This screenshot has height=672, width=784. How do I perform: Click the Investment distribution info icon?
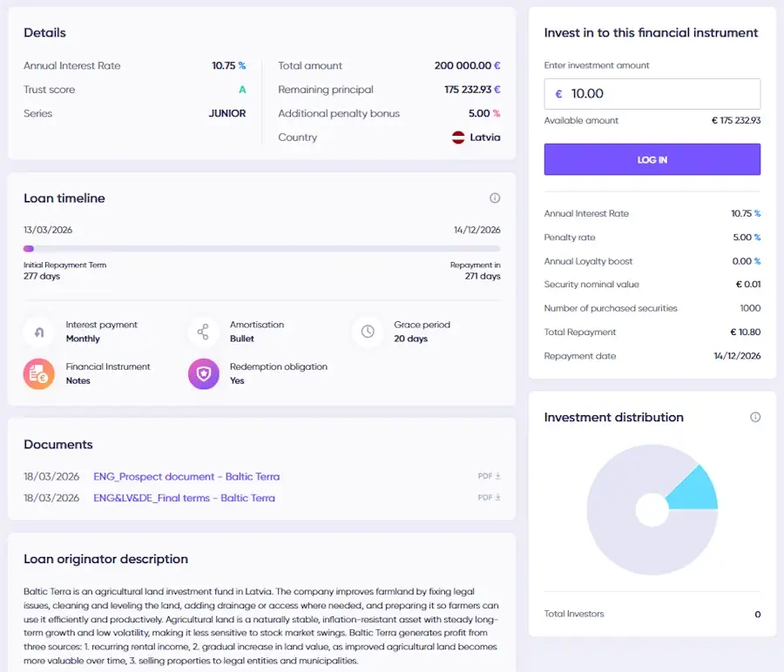(x=755, y=418)
